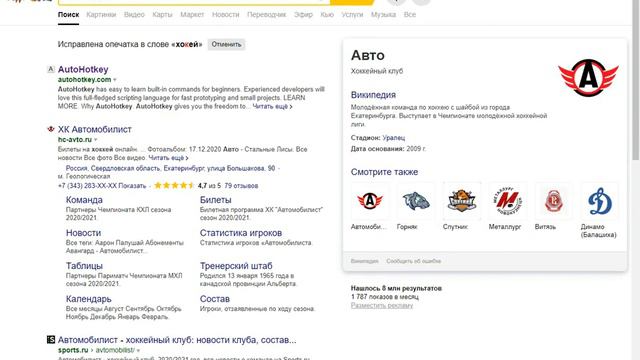The image size is (640, 360).
Task: Open the Кью tab
Action: pyautogui.click(x=327, y=14)
